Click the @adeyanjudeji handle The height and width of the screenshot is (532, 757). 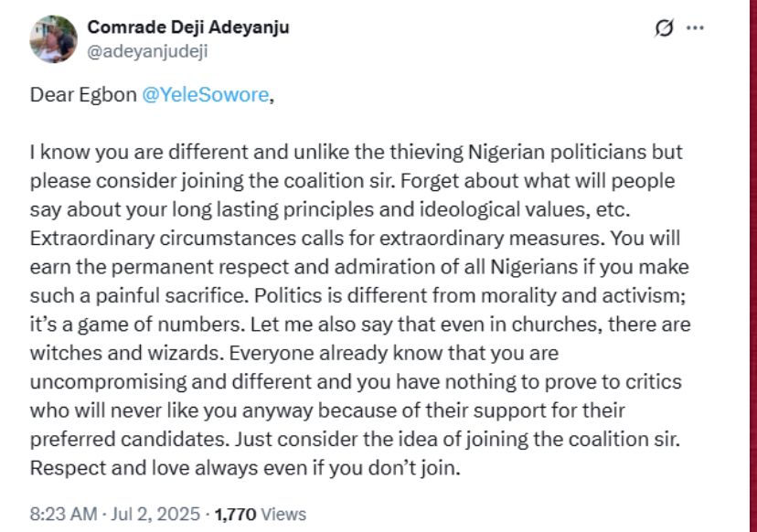click(147, 51)
